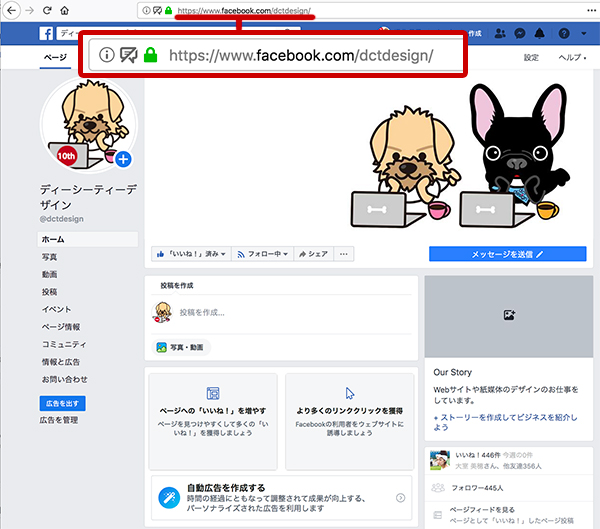Open 自動広告を作成する promo
The width and height of the screenshot is (600, 529).
click(x=282, y=498)
